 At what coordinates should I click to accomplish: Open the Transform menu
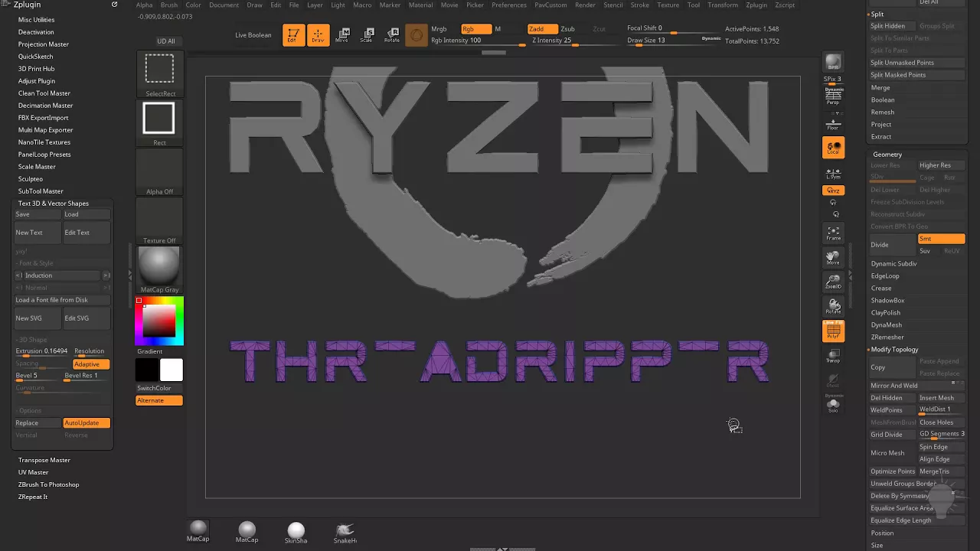[x=723, y=5]
